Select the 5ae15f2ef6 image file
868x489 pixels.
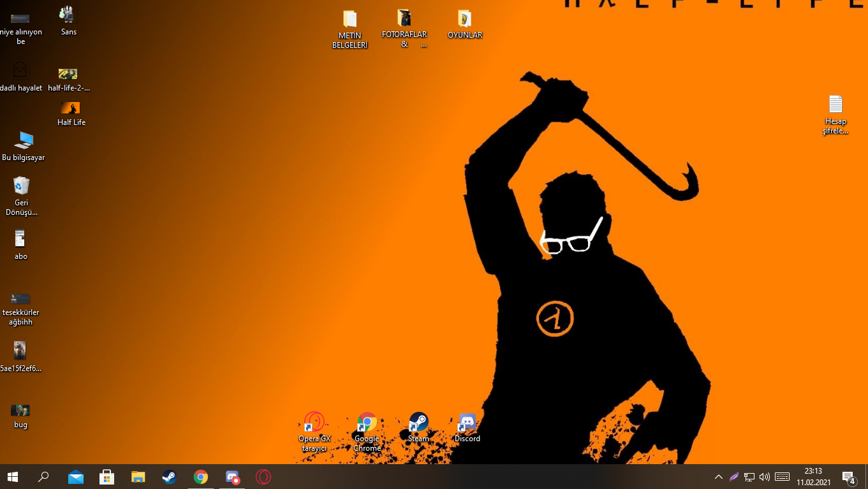click(20, 356)
